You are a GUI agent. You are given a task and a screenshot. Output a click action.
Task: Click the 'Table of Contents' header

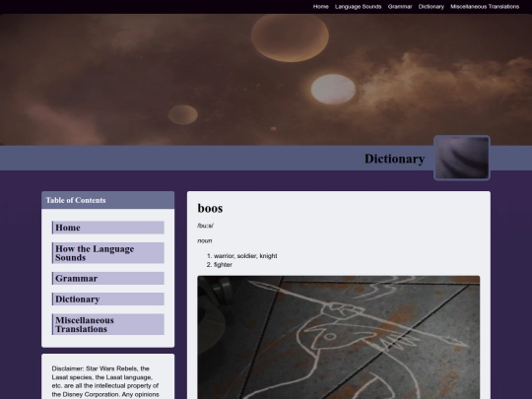pyautogui.click(x=108, y=200)
